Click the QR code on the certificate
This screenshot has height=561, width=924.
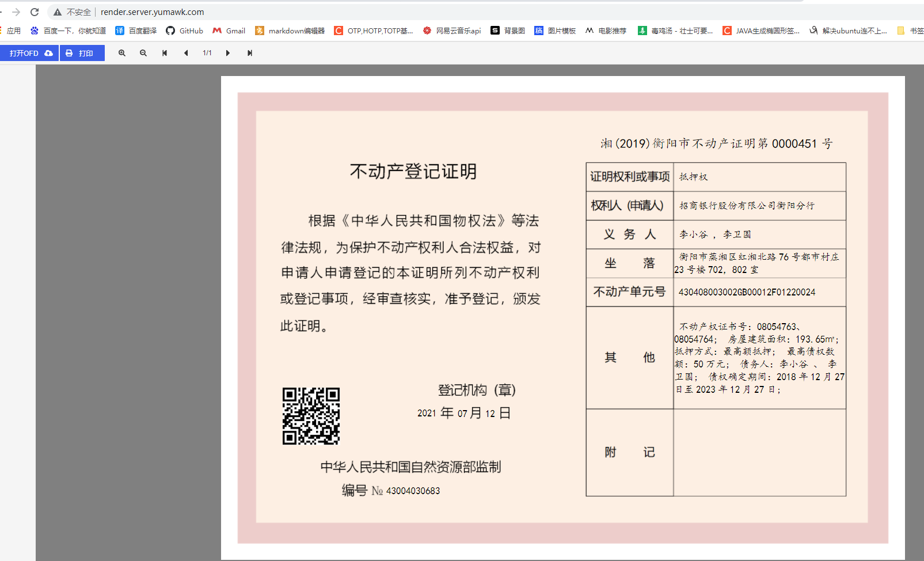[x=311, y=416]
